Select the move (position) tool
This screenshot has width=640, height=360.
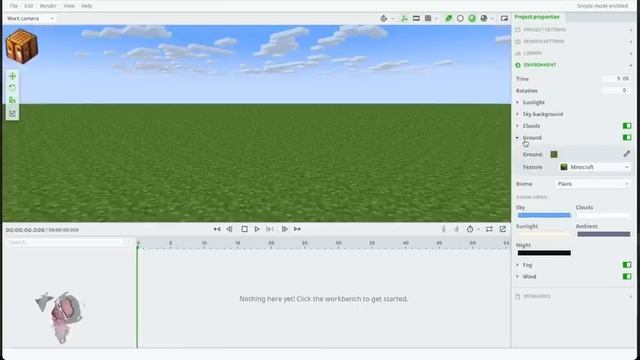(12, 76)
